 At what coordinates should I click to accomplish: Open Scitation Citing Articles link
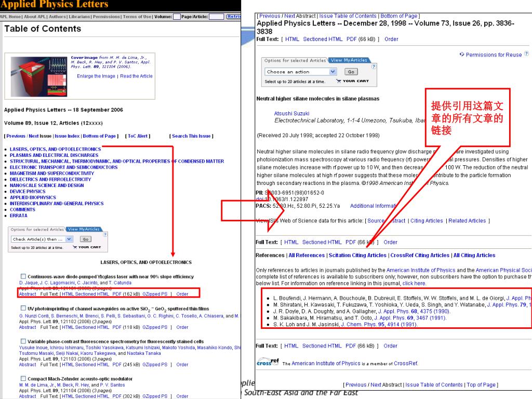[357, 255]
